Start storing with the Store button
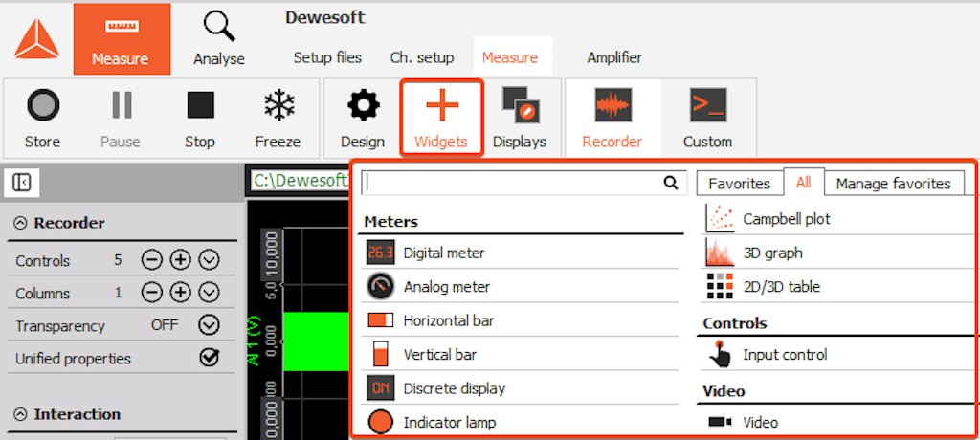Image resolution: width=980 pixels, height=440 pixels. click(43, 118)
